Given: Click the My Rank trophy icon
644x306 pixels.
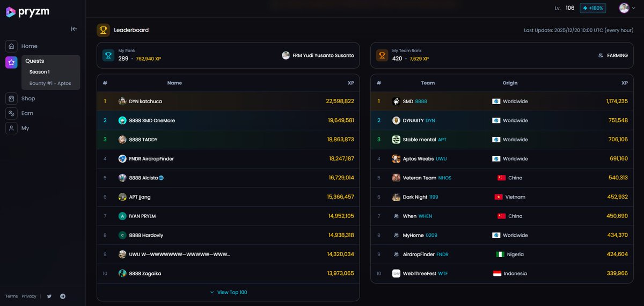Looking at the screenshot, I should tap(108, 55).
